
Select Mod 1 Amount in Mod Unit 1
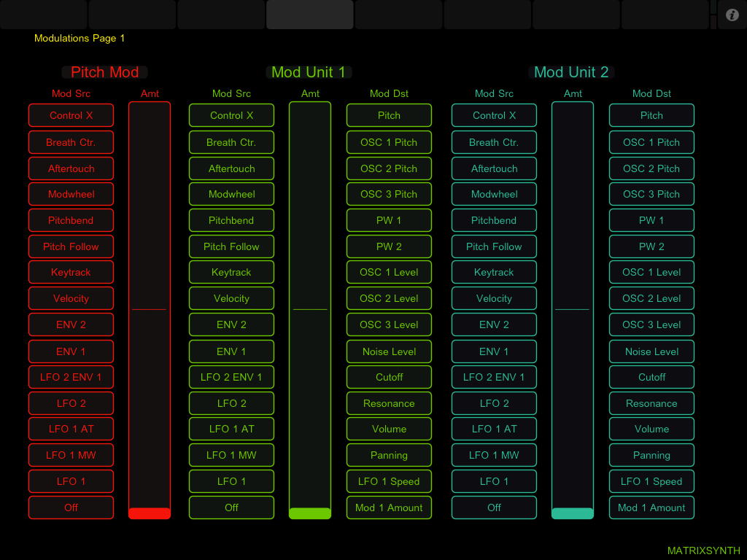(389, 507)
